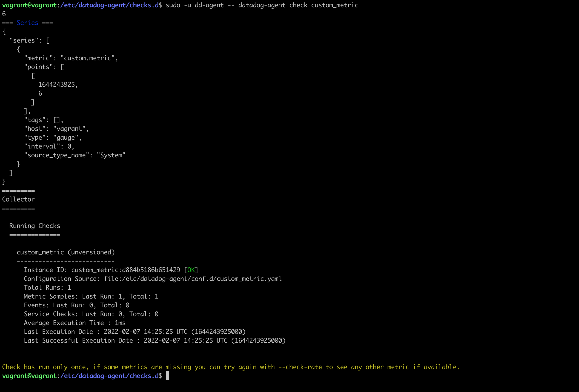Screen dimensions: 579x392
Task: Click the custom_metric (unversioned) heading
Action: pyautogui.click(x=66, y=252)
